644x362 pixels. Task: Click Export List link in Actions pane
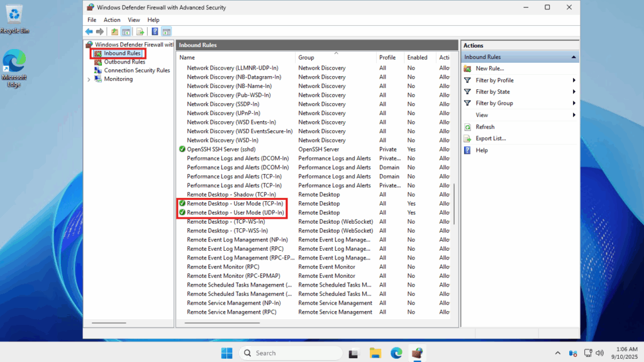(491, 138)
